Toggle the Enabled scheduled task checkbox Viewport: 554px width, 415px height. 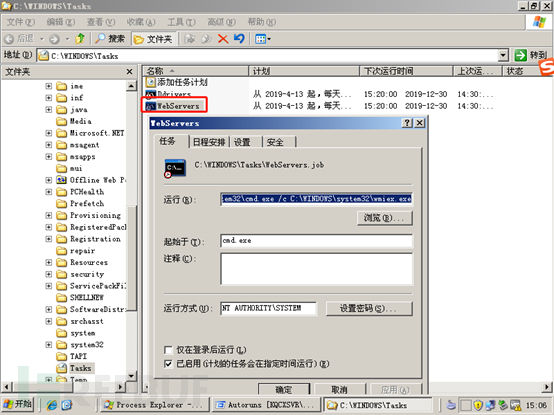pos(169,364)
